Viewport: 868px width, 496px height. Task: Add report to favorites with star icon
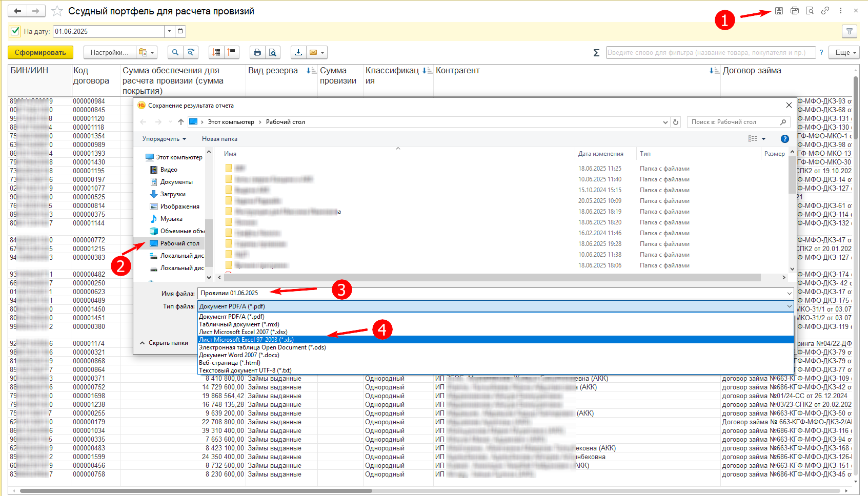[57, 11]
